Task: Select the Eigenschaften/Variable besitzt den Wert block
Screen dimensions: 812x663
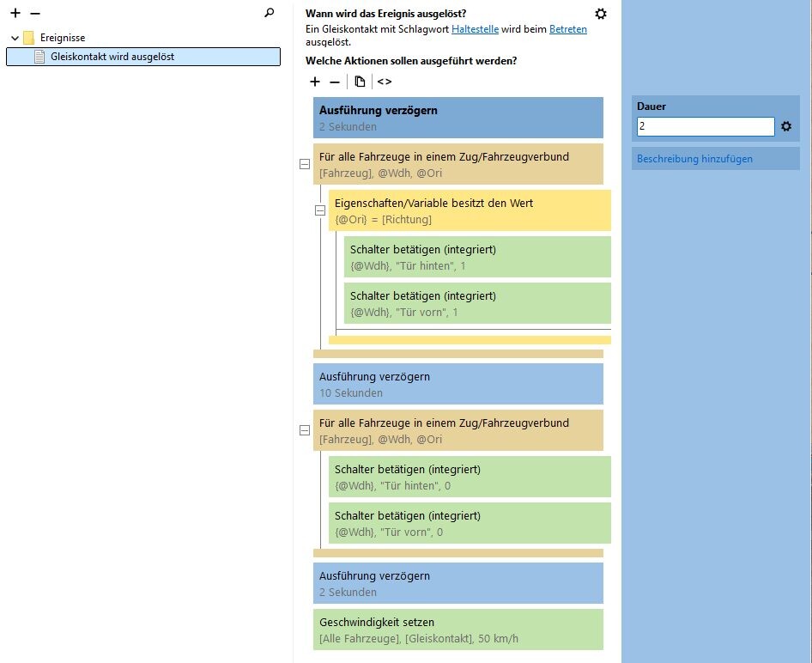Action: pos(470,210)
